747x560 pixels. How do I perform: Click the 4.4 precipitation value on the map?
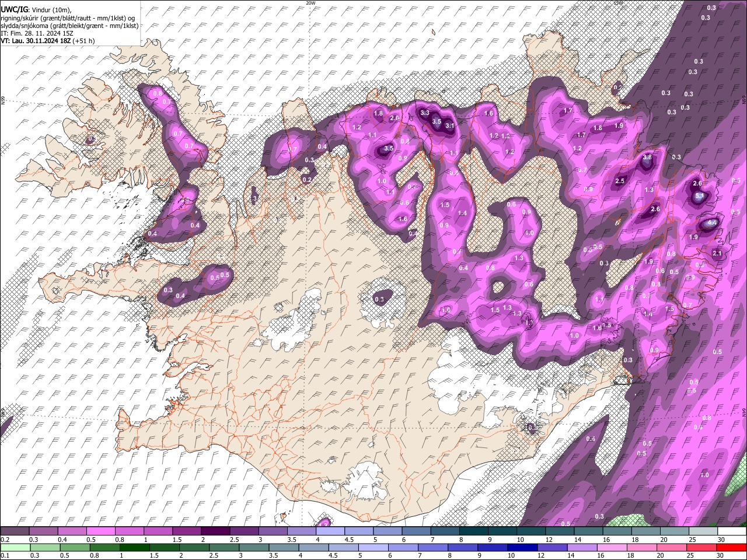[711, 223]
